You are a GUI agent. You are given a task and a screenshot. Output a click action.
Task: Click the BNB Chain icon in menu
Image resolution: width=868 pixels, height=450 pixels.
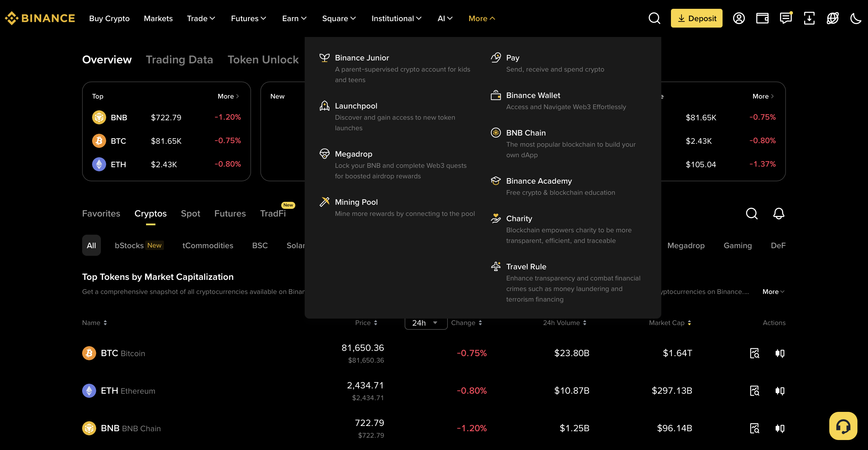pyautogui.click(x=496, y=133)
